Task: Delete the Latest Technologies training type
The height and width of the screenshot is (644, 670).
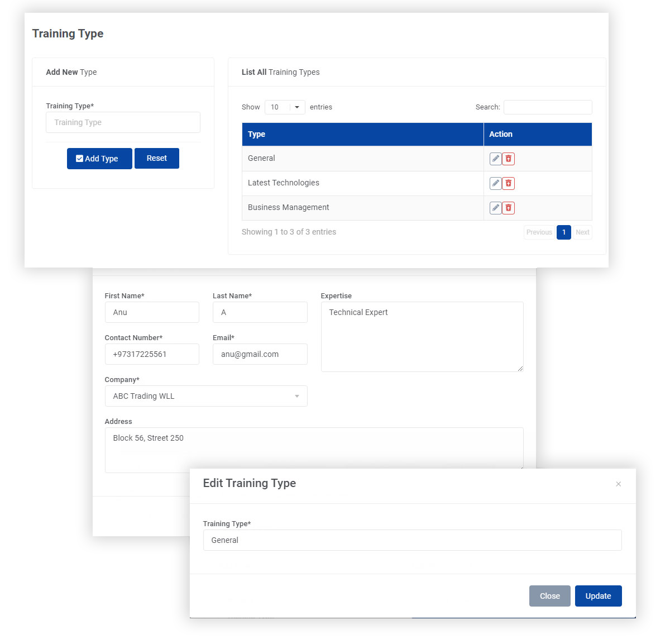Action: 508,183
